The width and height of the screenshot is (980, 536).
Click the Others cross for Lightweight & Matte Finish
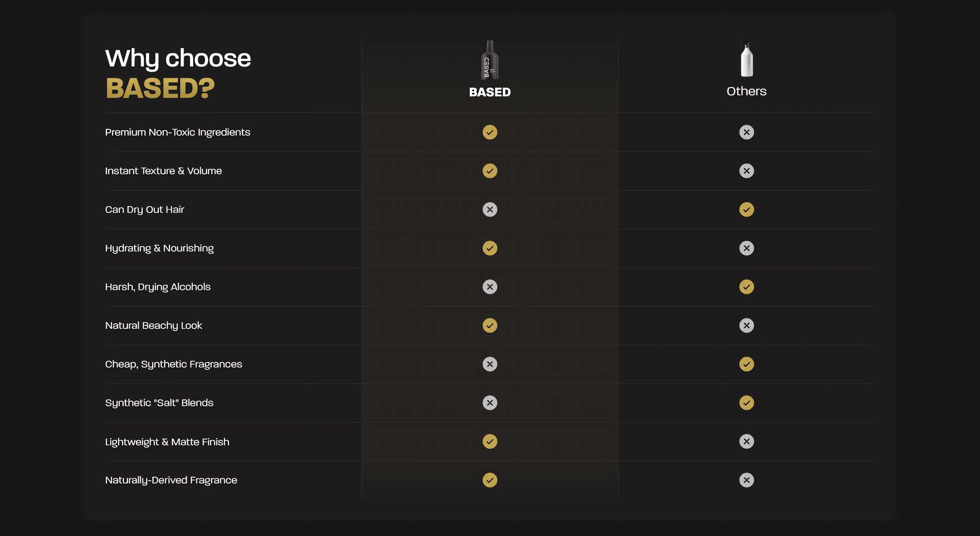tap(746, 441)
